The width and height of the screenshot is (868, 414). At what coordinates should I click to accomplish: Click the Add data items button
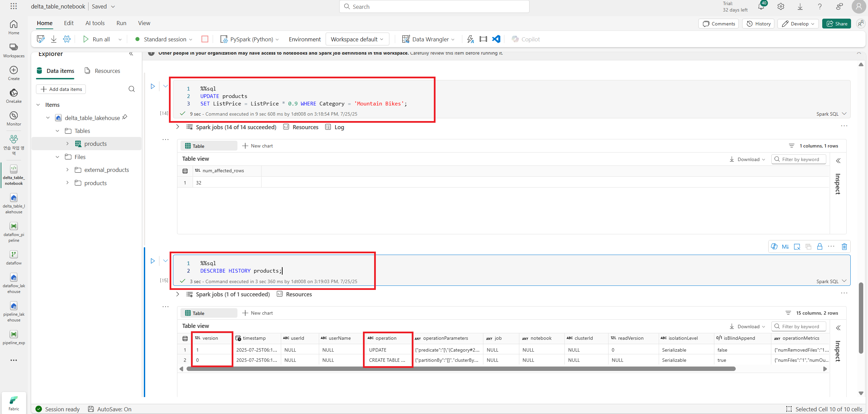coord(61,89)
